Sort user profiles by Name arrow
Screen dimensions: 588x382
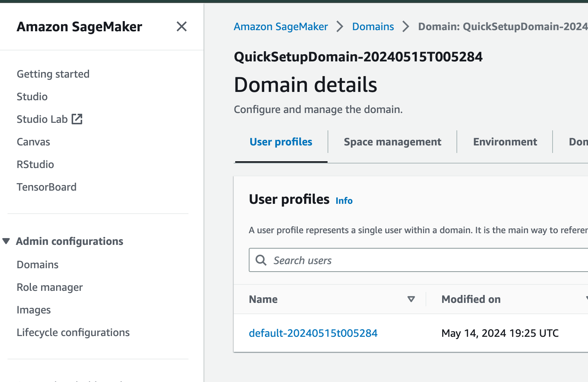411,299
